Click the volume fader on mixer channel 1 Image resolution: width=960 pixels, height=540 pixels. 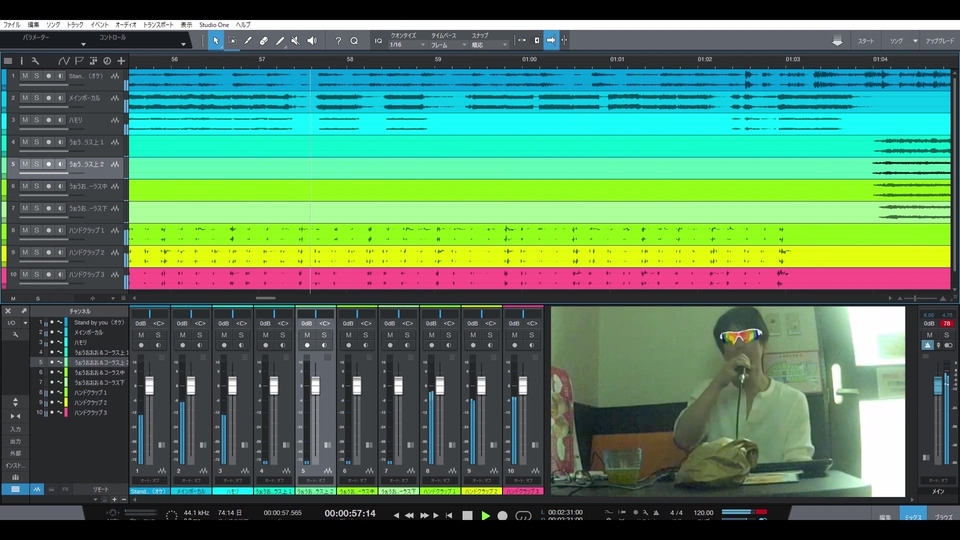click(150, 386)
